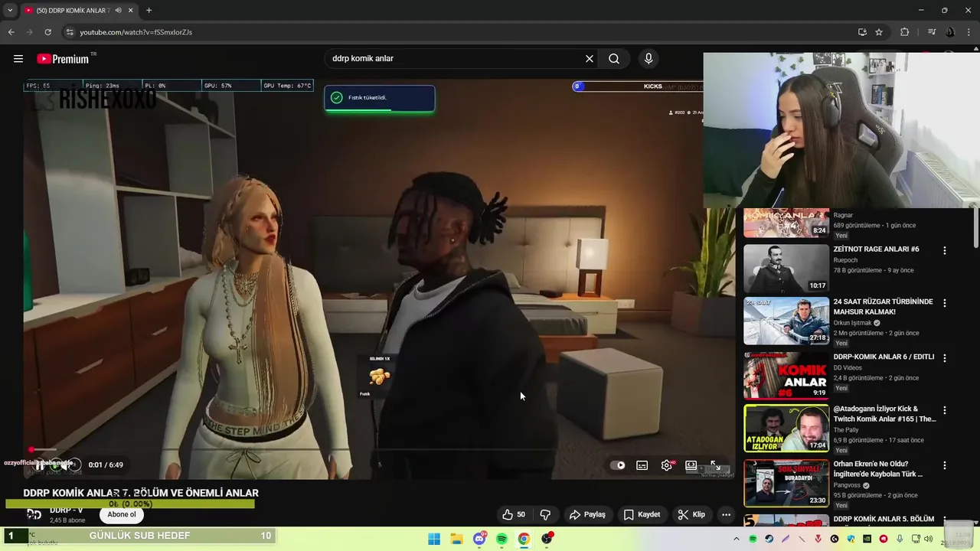Enter fullscreen video mode
This screenshot has width=980, height=551.
(715, 465)
